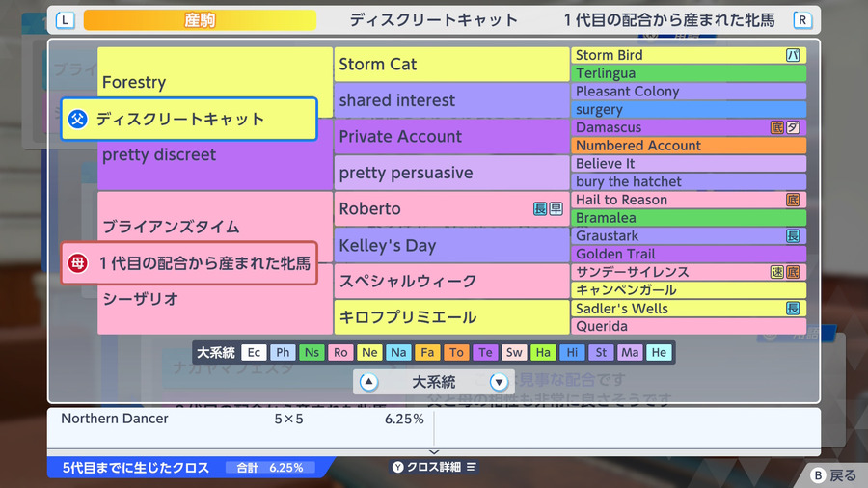Image resolution: width=868 pixels, height=488 pixels.
Task: Click the Golden Trail ancestor row
Action: 689,254
